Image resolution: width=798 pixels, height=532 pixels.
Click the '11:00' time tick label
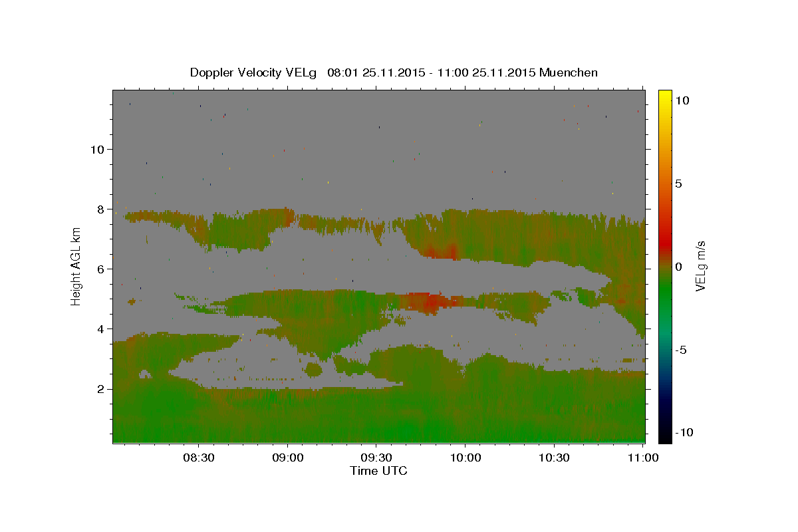click(x=642, y=458)
